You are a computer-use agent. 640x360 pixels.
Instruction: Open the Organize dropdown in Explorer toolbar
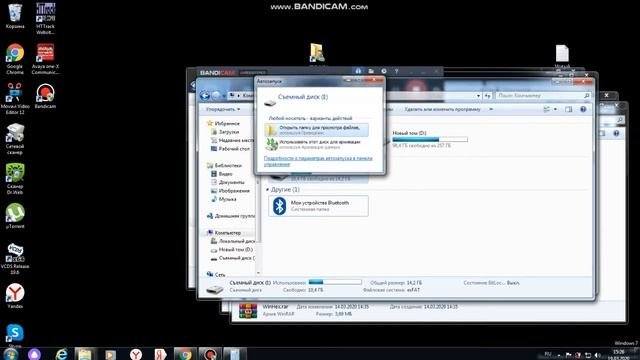point(222,109)
